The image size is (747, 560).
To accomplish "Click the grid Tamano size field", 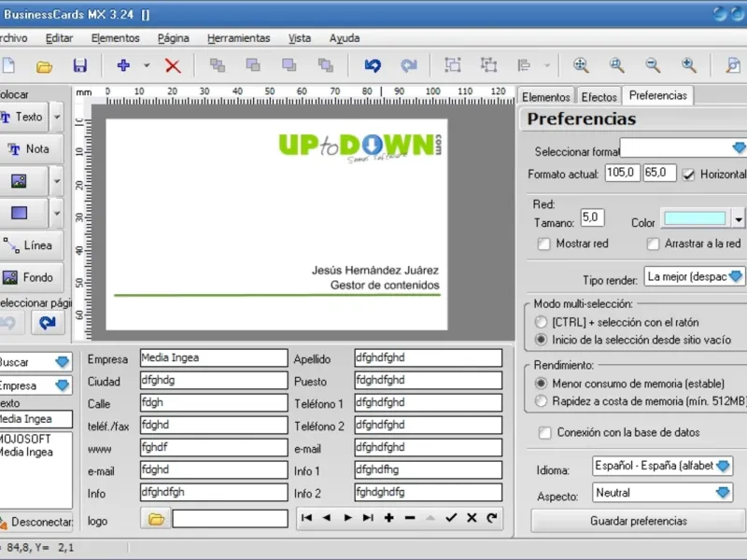I will point(592,217).
